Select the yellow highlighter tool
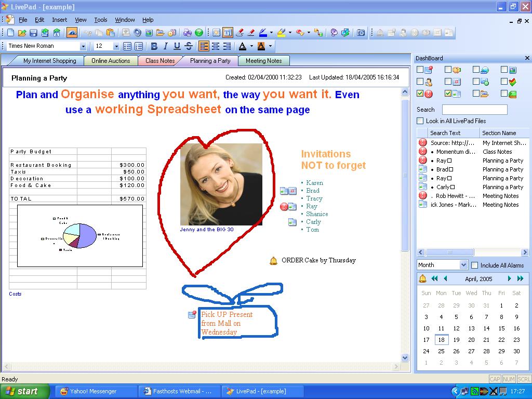Image resolution: width=532 pixels, height=399 pixels. pyautogui.click(x=281, y=33)
